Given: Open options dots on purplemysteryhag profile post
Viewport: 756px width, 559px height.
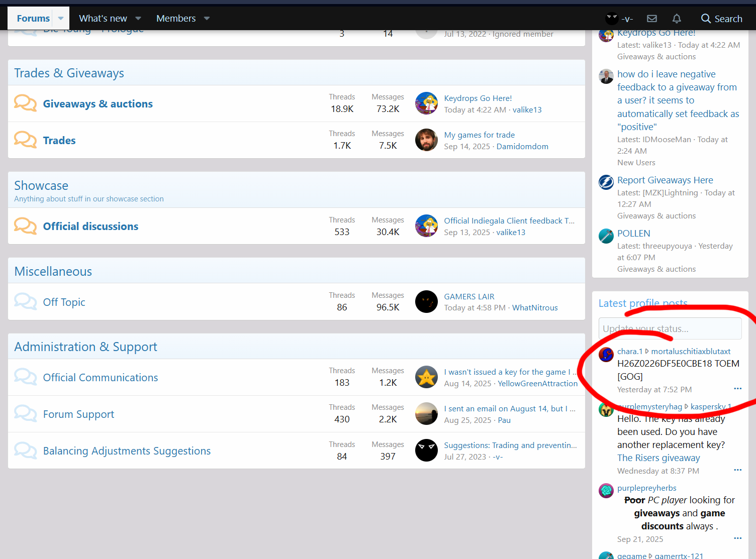Looking at the screenshot, I should (x=737, y=470).
